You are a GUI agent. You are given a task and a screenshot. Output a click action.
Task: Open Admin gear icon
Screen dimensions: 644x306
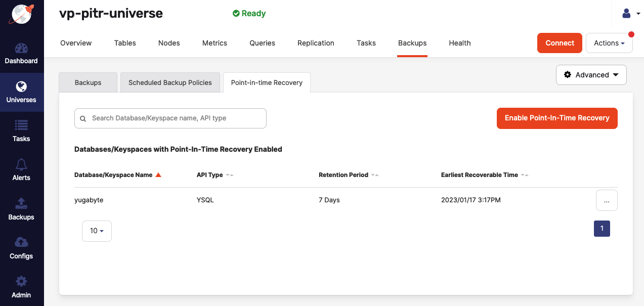point(21,282)
